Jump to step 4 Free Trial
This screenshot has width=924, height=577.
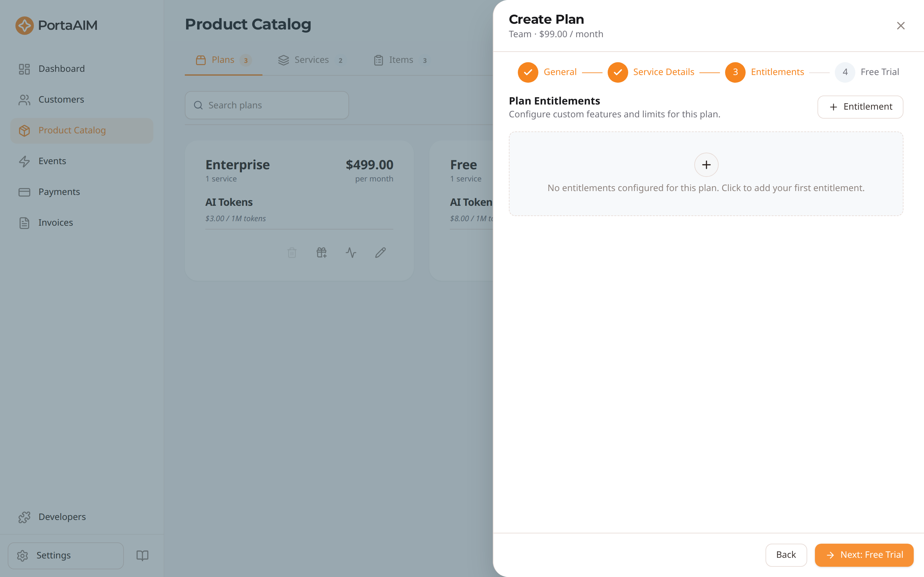point(867,72)
